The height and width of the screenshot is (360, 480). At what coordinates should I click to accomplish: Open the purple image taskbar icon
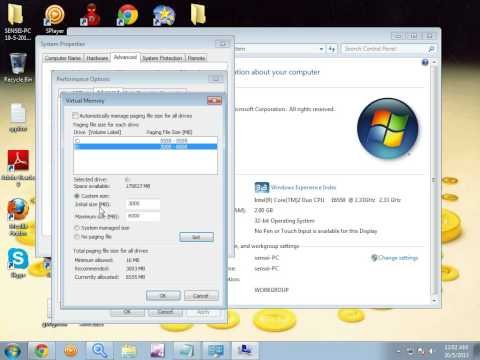[157, 351]
